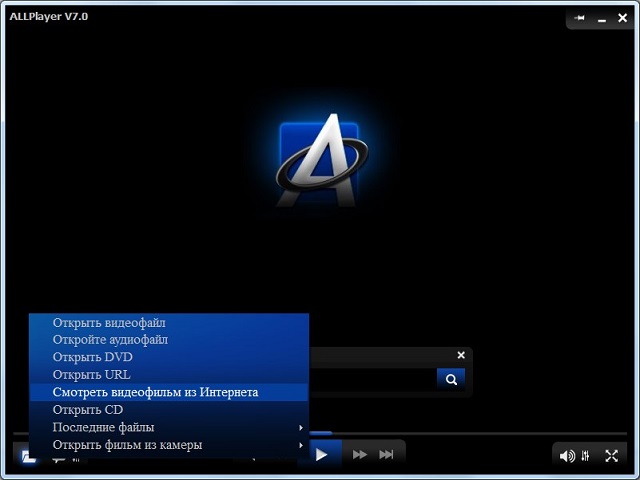Select 'Смотреть видеофильм из Интернета'
Viewport: 640px width, 480px height.
[169, 392]
